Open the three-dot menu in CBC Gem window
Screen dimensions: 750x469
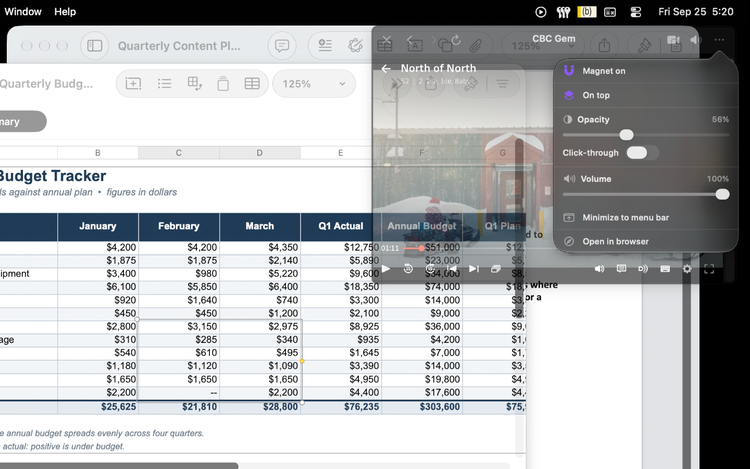(x=719, y=40)
